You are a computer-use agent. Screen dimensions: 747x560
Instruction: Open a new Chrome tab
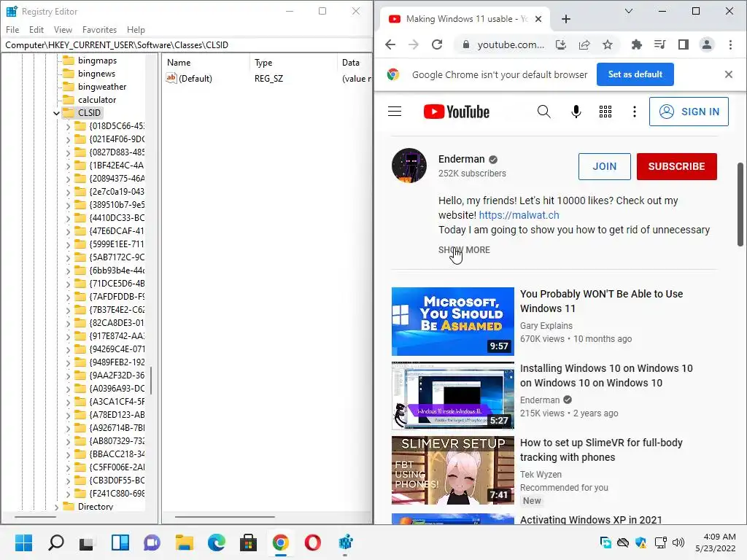(566, 19)
